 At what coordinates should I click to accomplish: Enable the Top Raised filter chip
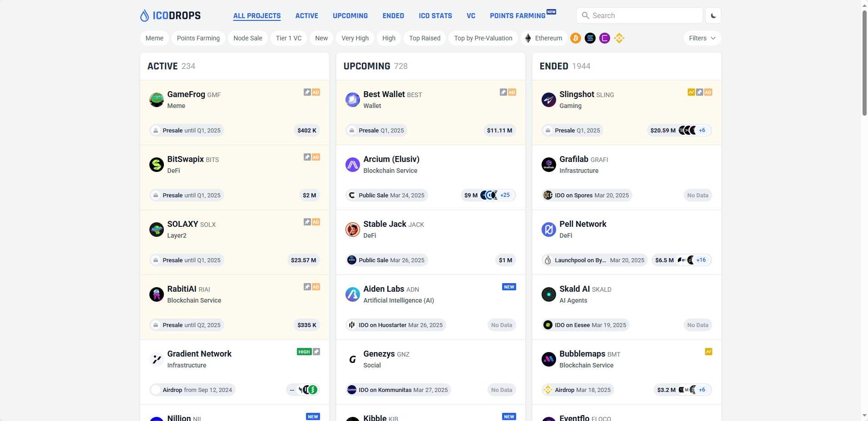click(424, 38)
